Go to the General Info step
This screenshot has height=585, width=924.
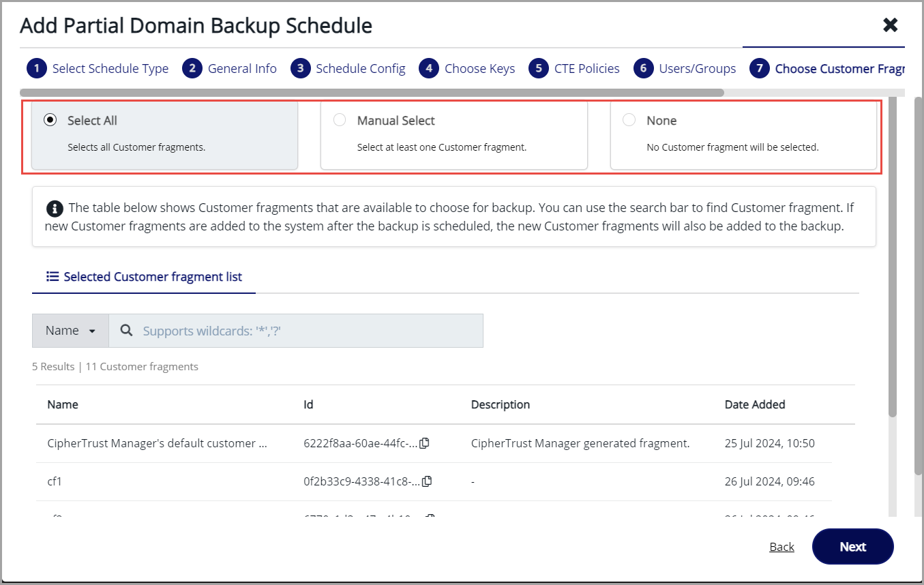(241, 69)
